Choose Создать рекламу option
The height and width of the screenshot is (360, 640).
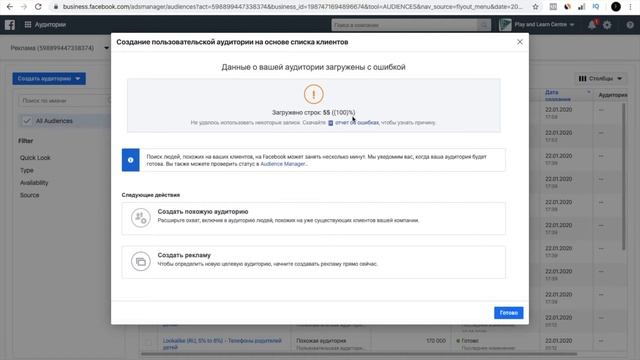[x=313, y=262]
